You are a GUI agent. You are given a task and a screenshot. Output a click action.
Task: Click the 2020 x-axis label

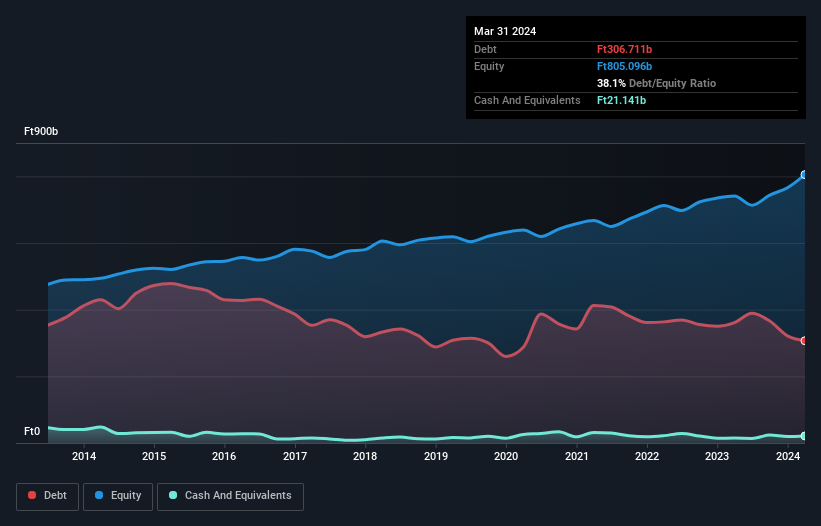click(506, 456)
